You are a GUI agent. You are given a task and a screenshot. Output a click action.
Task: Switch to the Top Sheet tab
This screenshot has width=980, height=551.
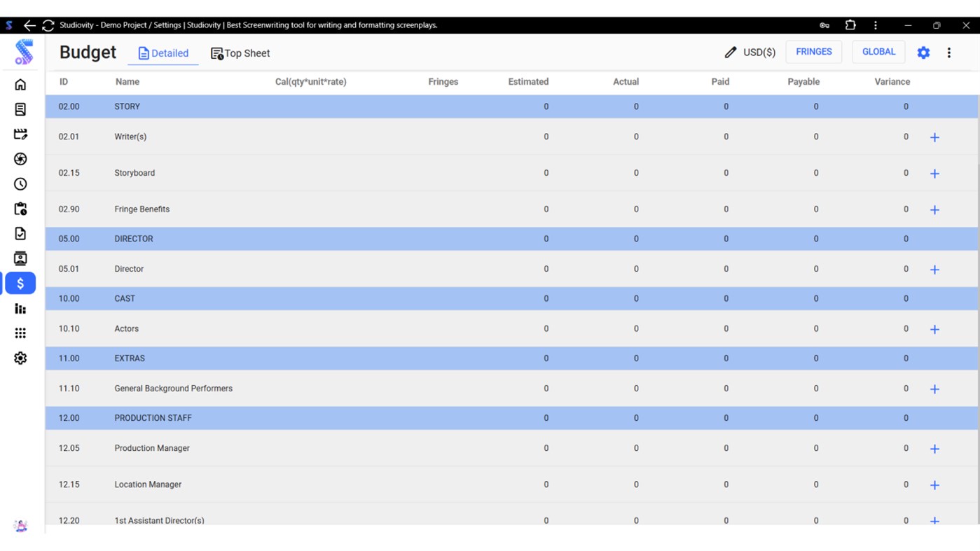(240, 53)
